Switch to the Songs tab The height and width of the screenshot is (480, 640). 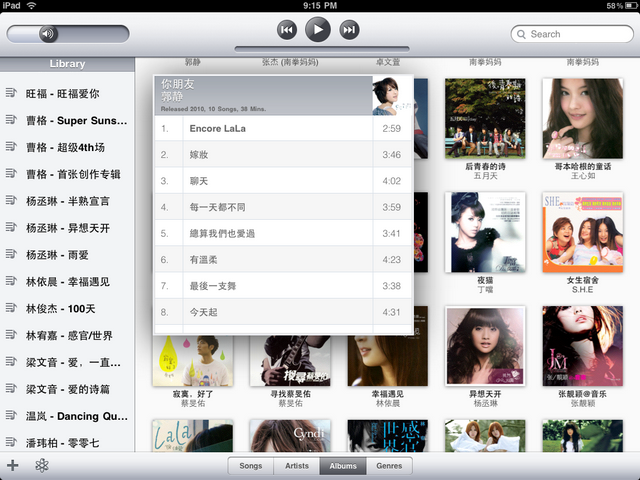tap(251, 466)
